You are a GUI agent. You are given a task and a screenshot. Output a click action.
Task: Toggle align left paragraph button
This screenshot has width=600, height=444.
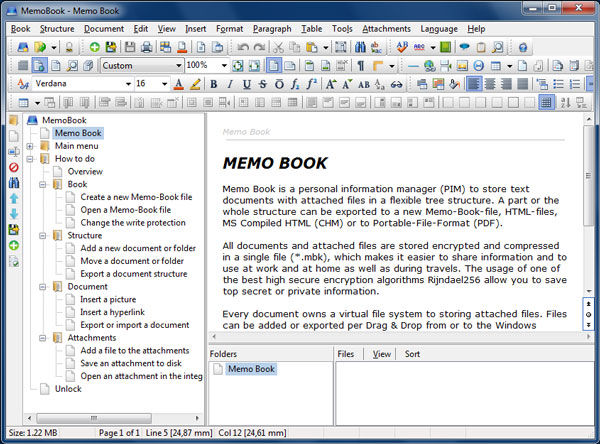pos(474,84)
